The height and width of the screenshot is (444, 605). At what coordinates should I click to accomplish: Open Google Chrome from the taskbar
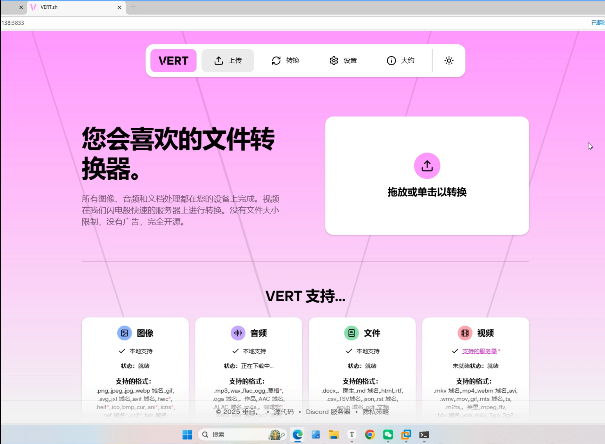370,435
